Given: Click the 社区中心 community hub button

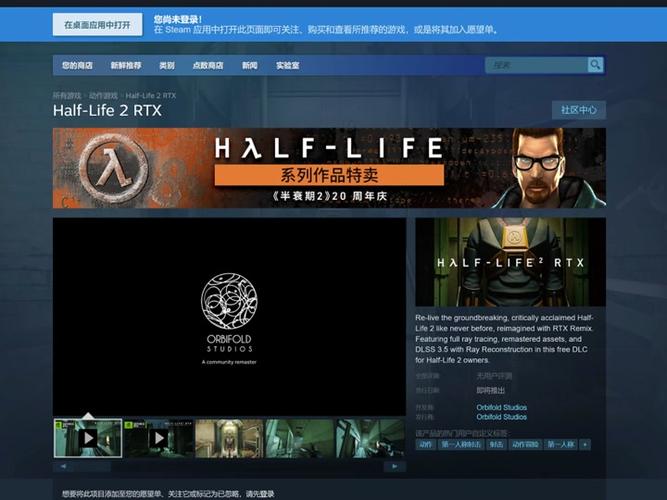Looking at the screenshot, I should (x=579, y=110).
